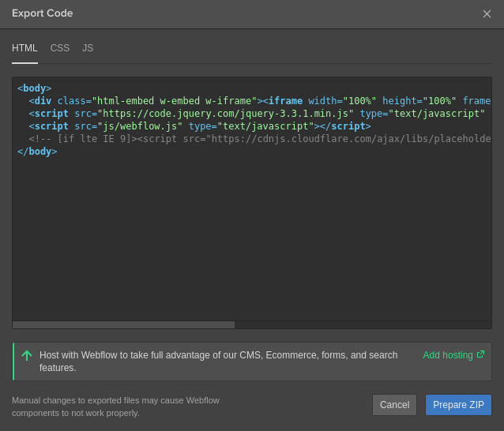
Task: Click the Export Code dialog title
Action: (43, 13)
